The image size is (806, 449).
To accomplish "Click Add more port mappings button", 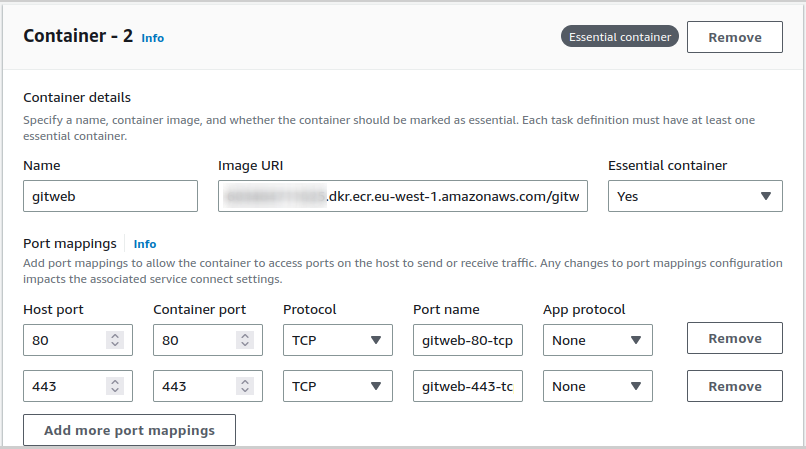I will (129, 430).
